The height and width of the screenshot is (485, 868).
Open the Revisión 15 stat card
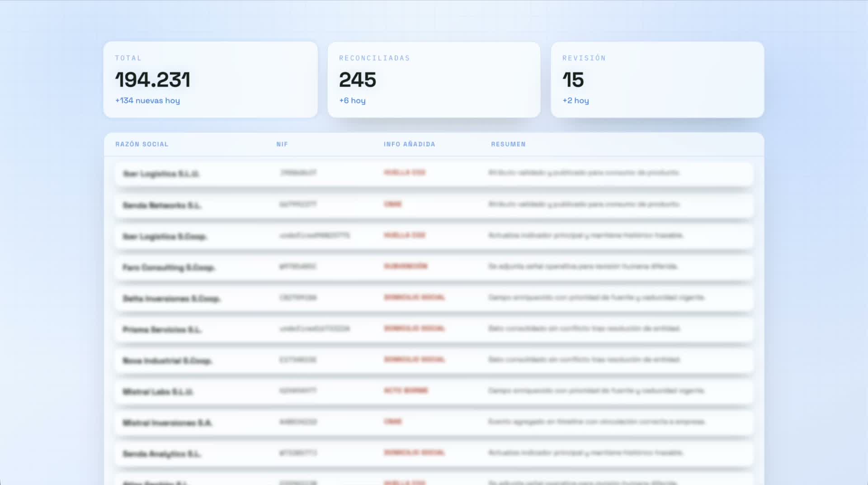pos(657,80)
